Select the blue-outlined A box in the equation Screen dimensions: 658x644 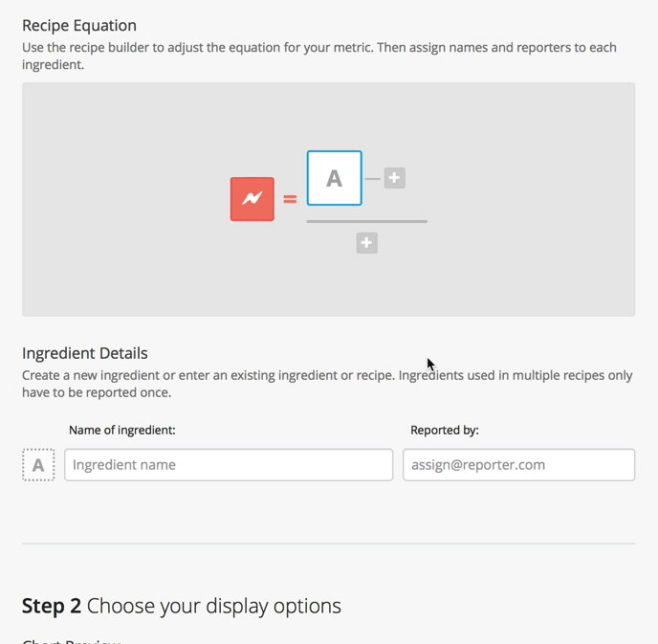coord(334,178)
